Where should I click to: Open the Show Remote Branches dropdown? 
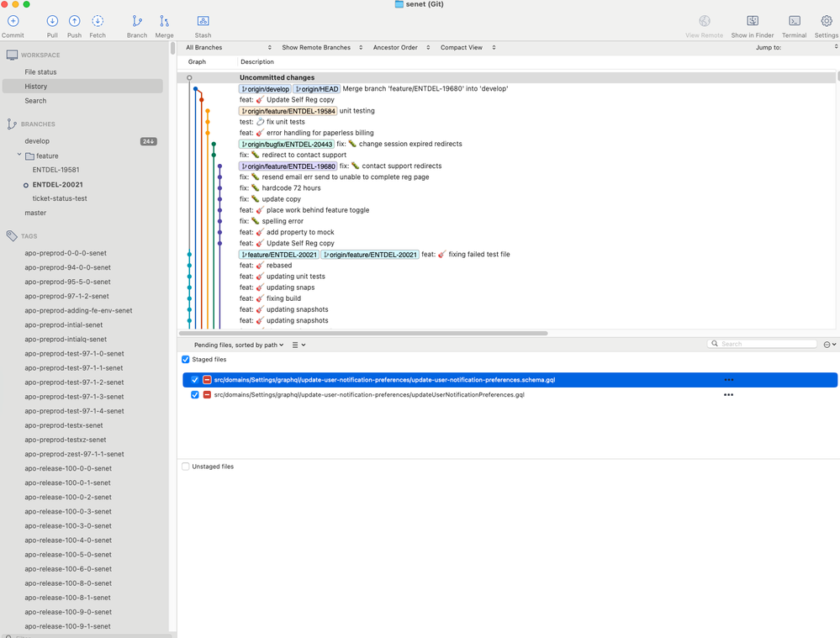323,48
